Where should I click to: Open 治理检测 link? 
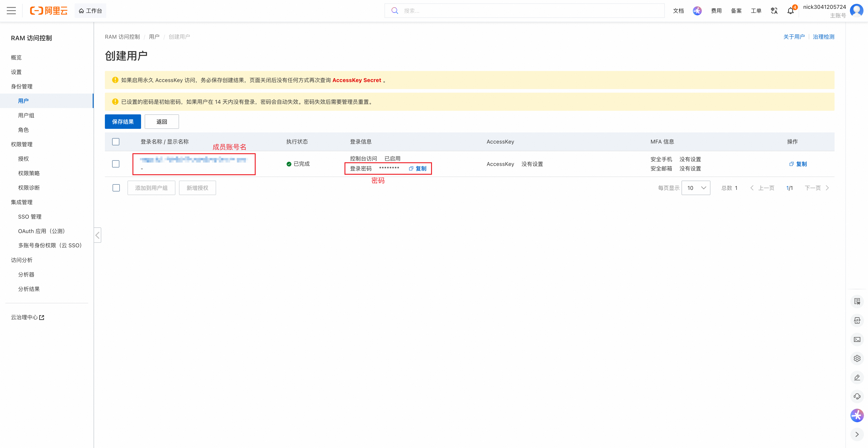pyautogui.click(x=823, y=37)
